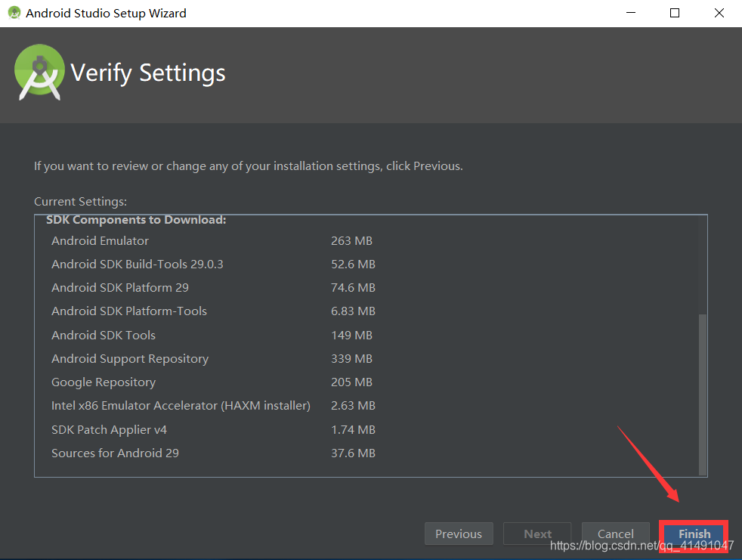
Task: Click the settings list vertical scrollbar thumb
Action: click(x=703, y=394)
